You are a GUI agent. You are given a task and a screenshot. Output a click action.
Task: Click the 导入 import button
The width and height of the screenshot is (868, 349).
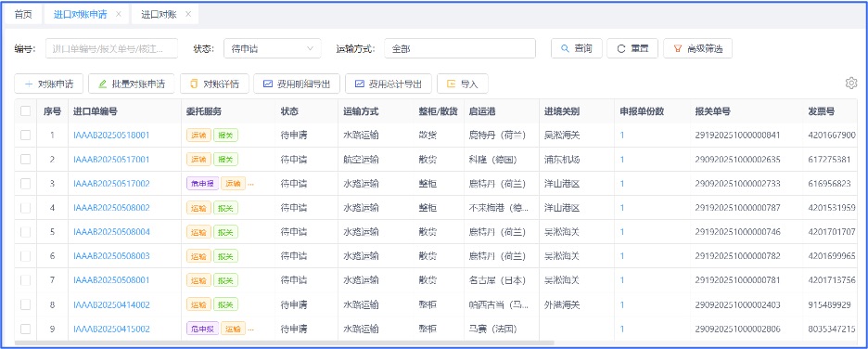462,84
